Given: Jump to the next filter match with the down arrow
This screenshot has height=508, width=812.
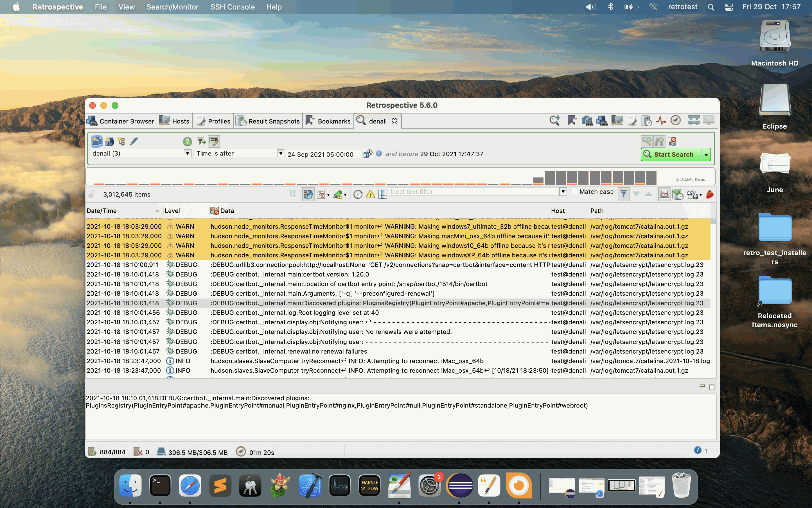Looking at the screenshot, I should tap(636, 194).
